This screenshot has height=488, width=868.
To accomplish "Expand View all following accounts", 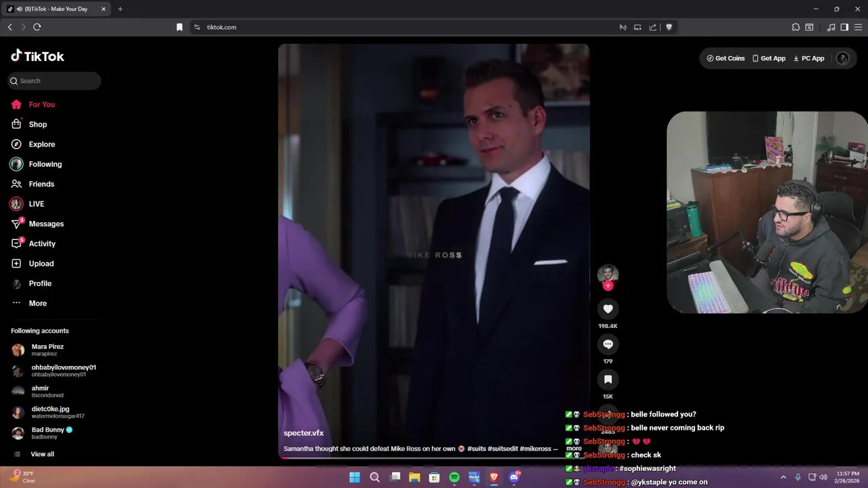I will pyautogui.click(x=41, y=454).
